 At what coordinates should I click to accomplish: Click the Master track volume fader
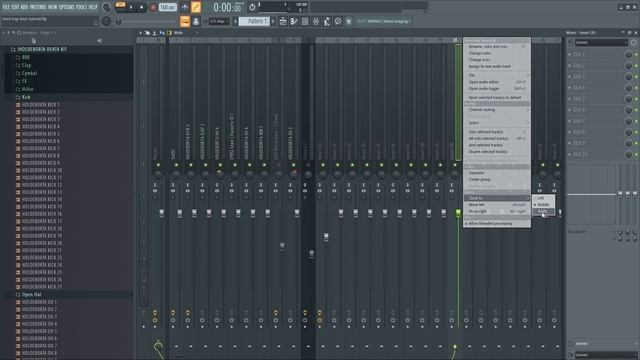point(162,213)
